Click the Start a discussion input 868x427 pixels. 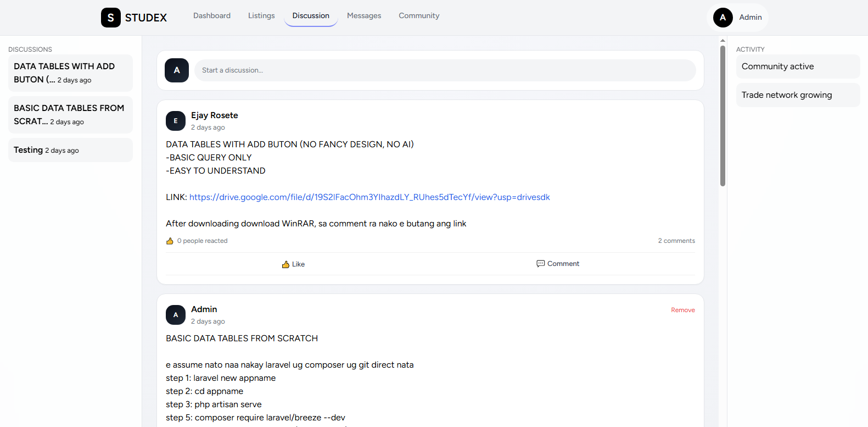445,70
